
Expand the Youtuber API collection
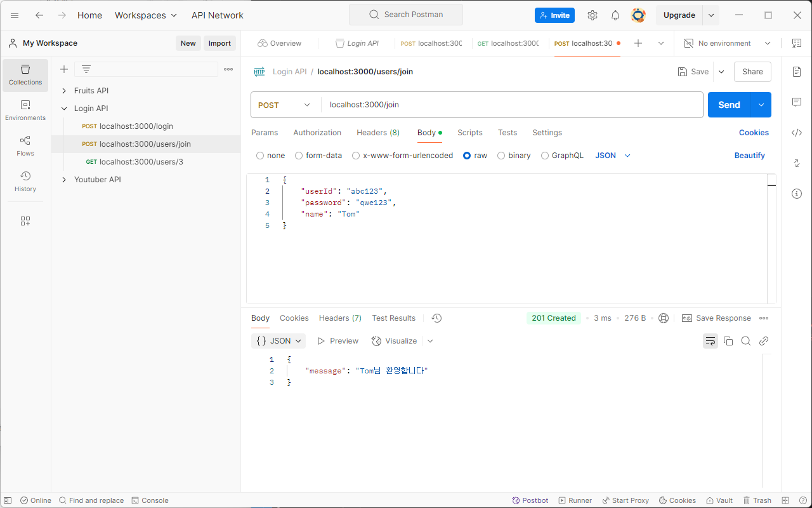(64, 180)
